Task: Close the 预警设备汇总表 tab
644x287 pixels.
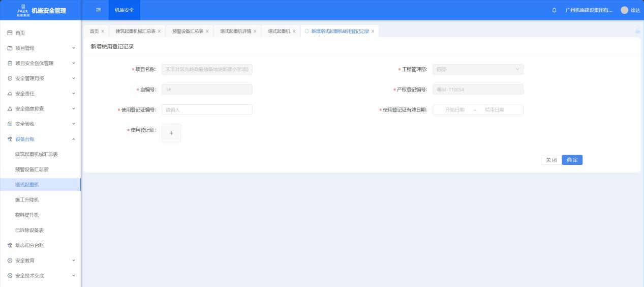Action: 207,32
